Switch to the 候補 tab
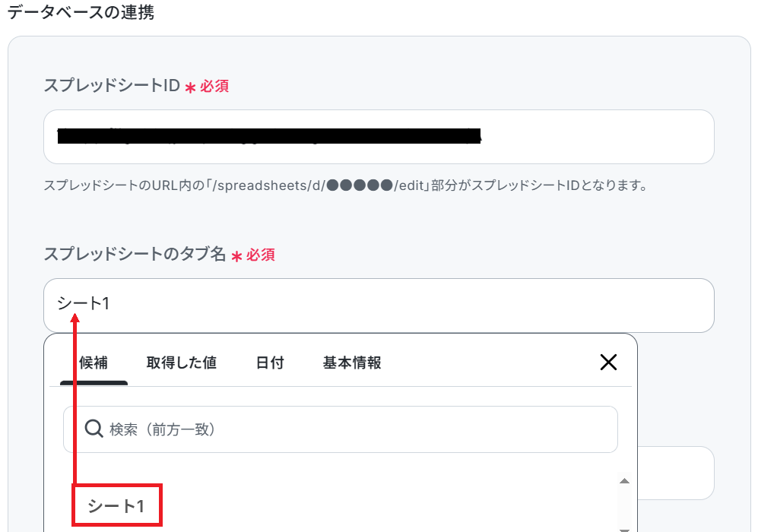The width and height of the screenshot is (758, 532). [94, 363]
